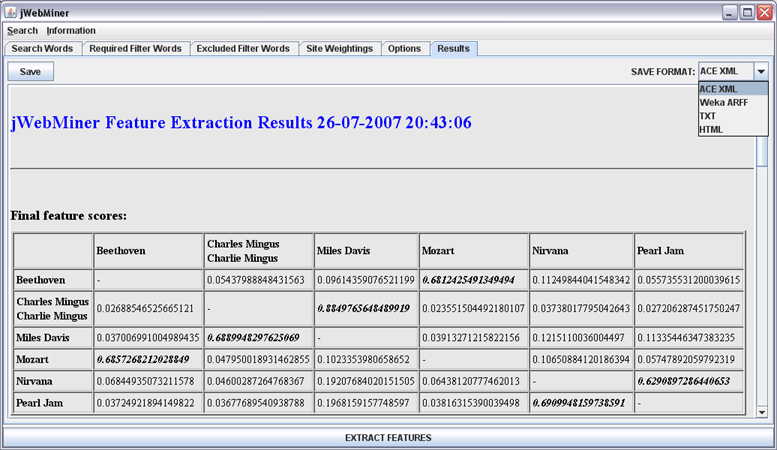Click the 'Final feature scores:' label
The height and width of the screenshot is (450, 777).
(69, 216)
